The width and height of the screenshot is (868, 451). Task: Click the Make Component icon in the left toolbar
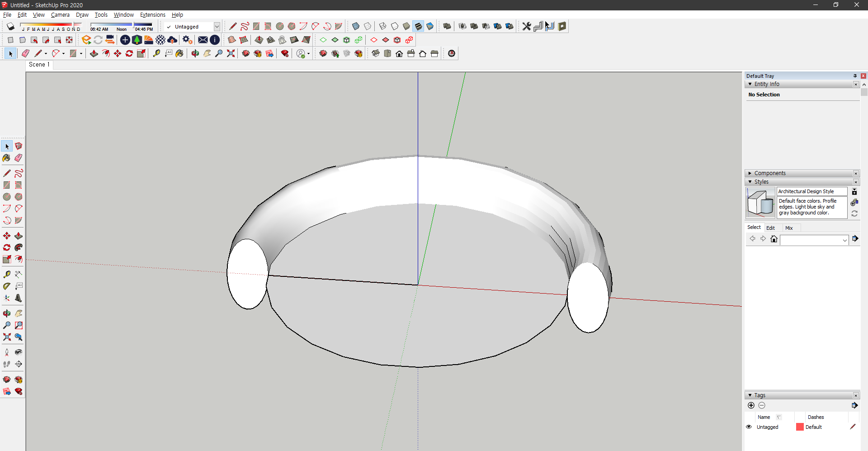click(19, 146)
